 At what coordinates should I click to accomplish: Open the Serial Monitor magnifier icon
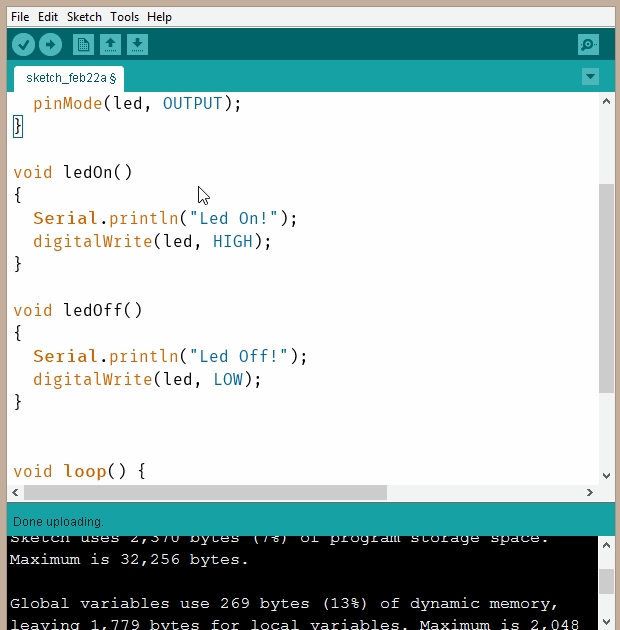pos(588,45)
